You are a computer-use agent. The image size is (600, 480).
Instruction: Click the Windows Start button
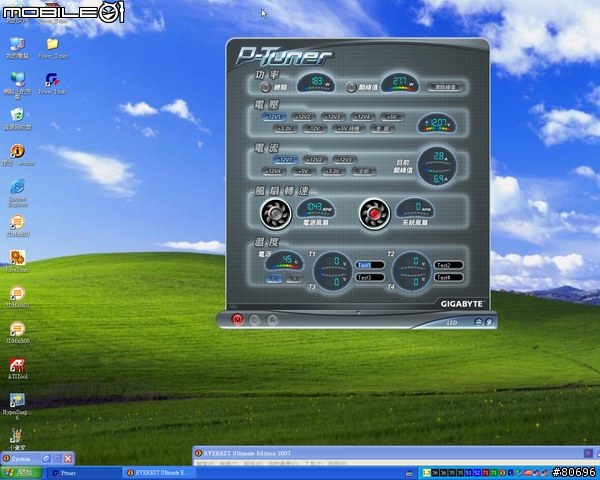tap(21, 473)
